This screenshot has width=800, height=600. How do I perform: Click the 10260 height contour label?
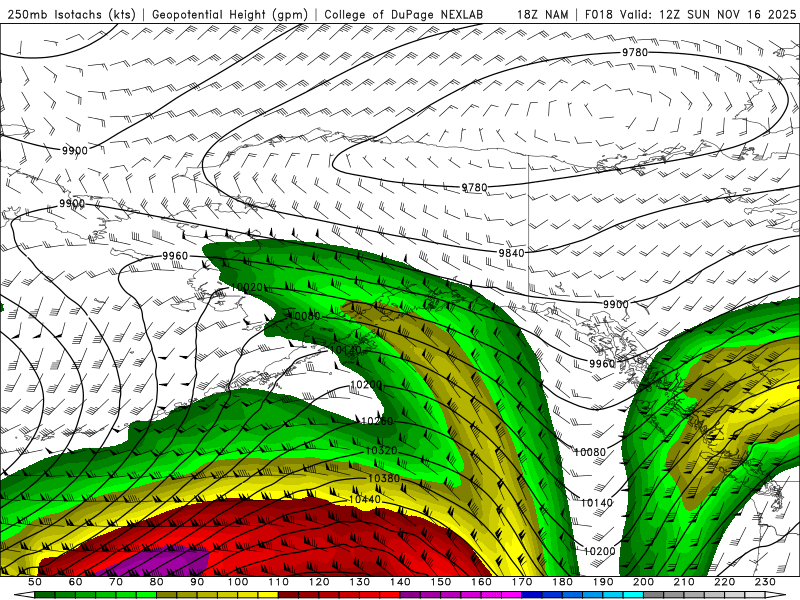tap(377, 421)
